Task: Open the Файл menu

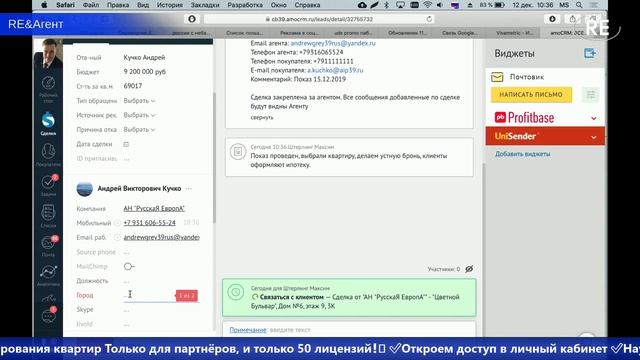Action: pyautogui.click(x=91, y=5)
